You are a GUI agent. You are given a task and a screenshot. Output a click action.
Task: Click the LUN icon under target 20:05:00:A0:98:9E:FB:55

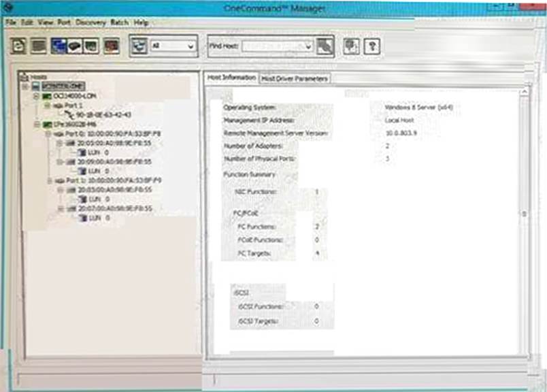[x=82, y=152]
